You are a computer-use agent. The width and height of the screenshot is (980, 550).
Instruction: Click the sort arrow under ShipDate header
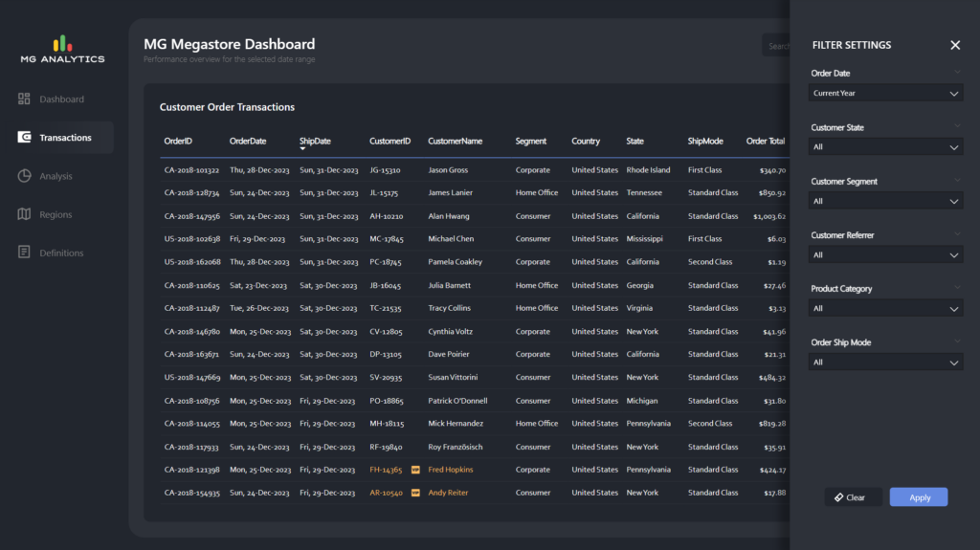click(x=302, y=149)
